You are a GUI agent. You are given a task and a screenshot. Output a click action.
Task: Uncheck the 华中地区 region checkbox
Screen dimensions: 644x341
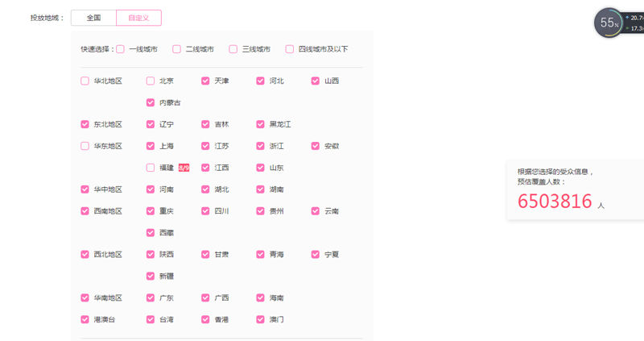(x=85, y=189)
